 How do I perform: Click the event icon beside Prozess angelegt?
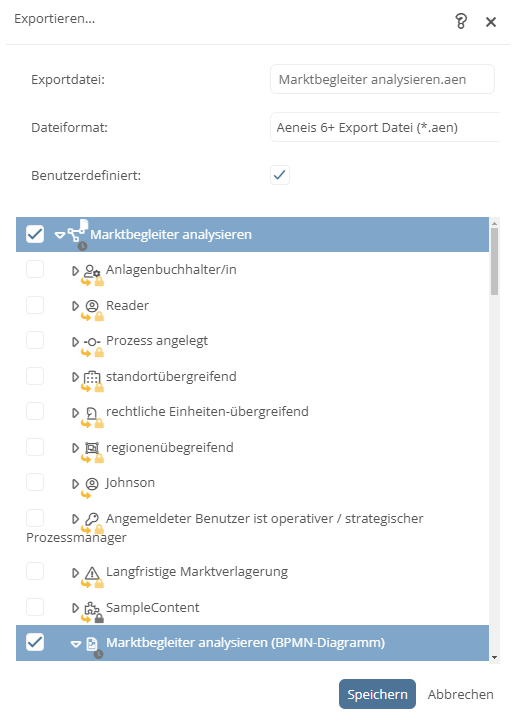click(x=92, y=342)
